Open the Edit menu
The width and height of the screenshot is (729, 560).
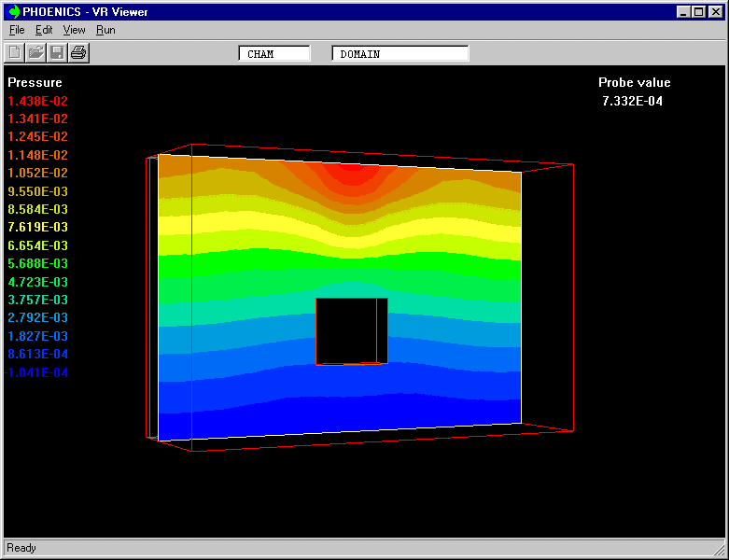click(x=44, y=30)
